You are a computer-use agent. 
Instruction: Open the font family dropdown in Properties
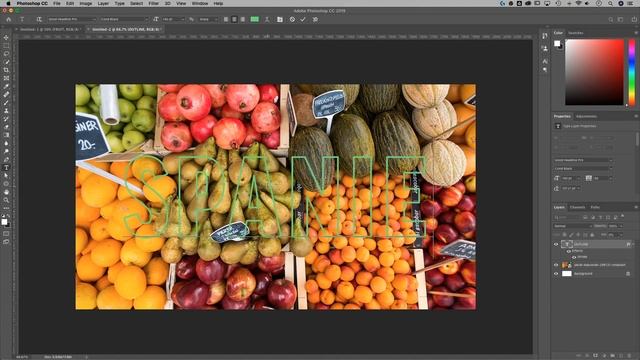coord(583,160)
